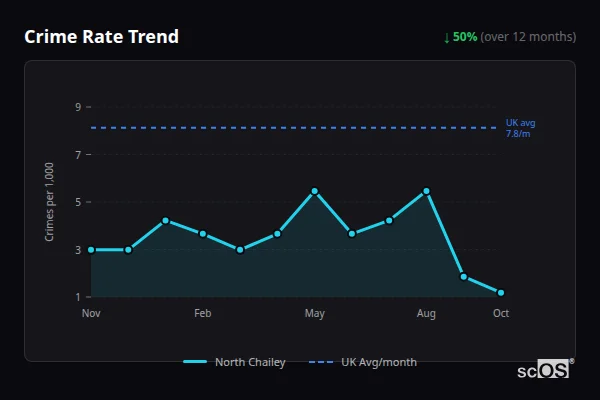The width and height of the screenshot is (600, 400).
Task: Click the green down-arrow trend icon
Action: pos(447,38)
